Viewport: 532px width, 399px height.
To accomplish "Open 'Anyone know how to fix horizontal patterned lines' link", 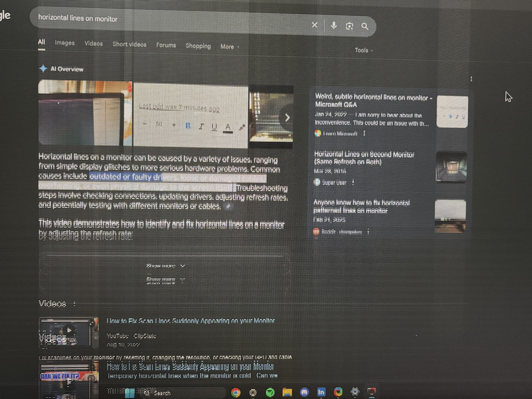I will tap(361, 206).
